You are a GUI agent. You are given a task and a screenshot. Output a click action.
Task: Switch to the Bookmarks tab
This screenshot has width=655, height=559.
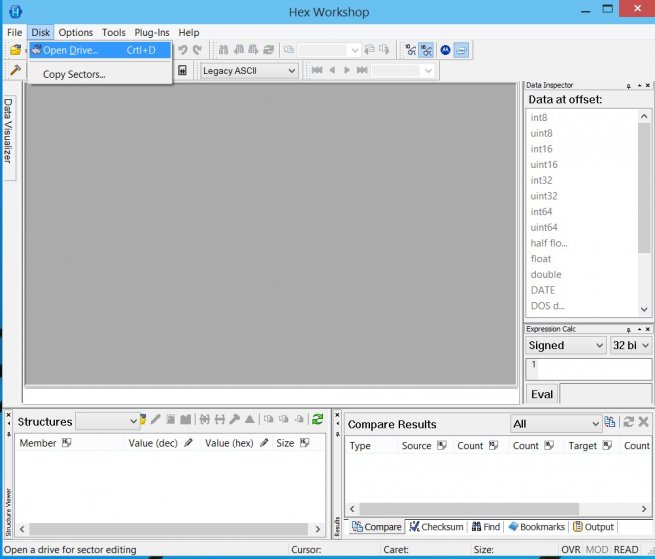[x=537, y=527]
